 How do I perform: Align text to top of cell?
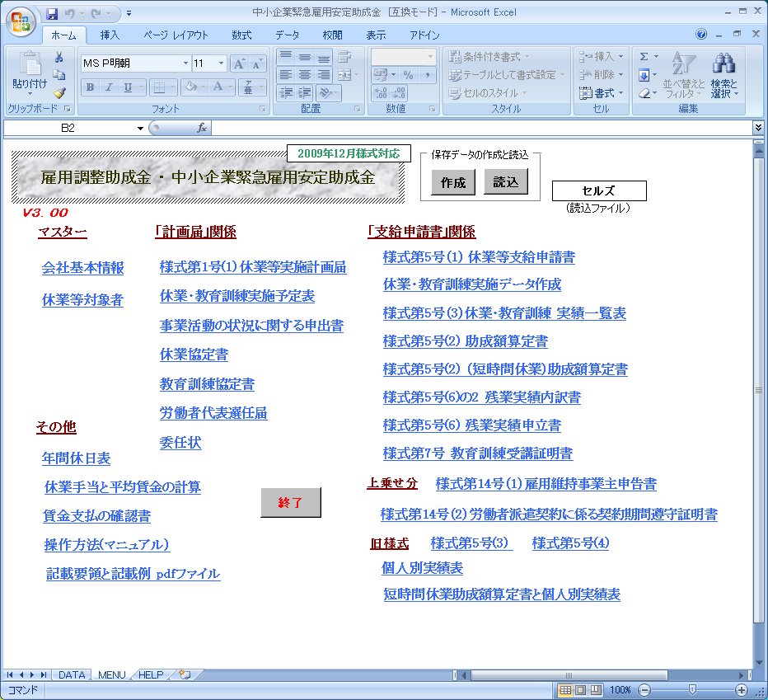[286, 56]
